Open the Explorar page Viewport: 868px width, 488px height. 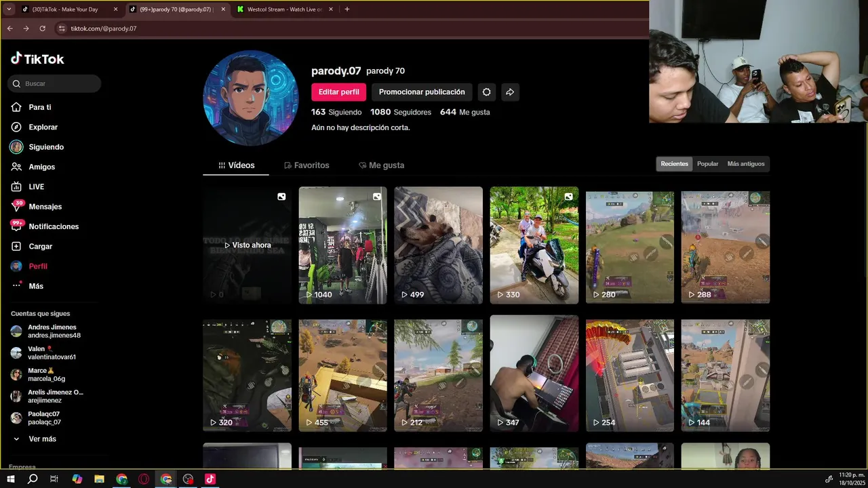coord(35,127)
